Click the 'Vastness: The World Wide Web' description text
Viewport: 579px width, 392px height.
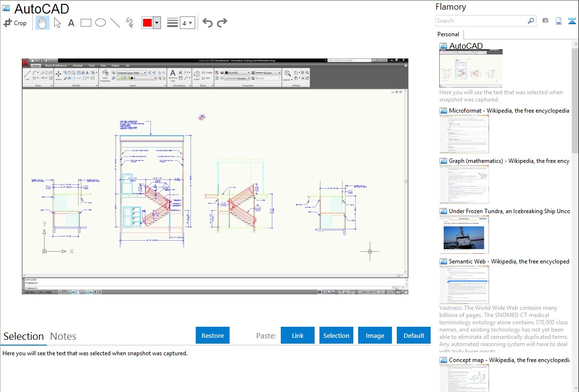[504, 329]
